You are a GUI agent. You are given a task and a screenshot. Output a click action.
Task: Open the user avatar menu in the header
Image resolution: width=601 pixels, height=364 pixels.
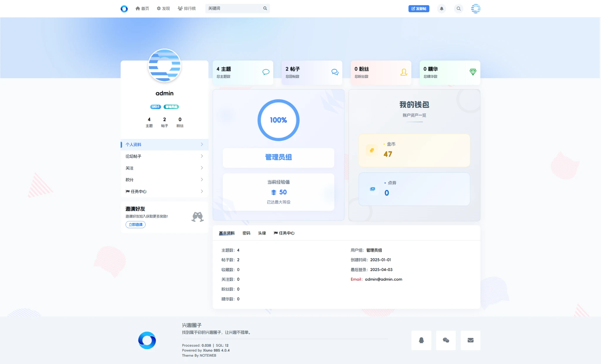(x=476, y=9)
